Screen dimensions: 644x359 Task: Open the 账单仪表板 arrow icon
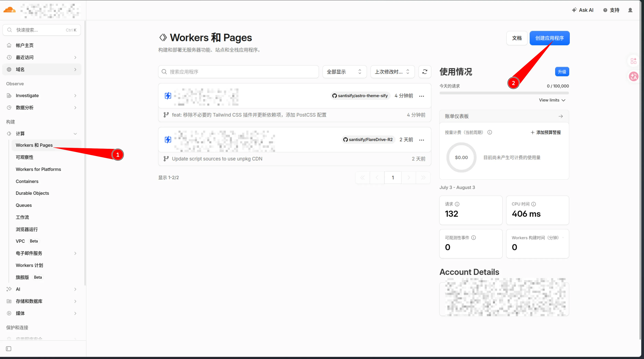(560, 116)
